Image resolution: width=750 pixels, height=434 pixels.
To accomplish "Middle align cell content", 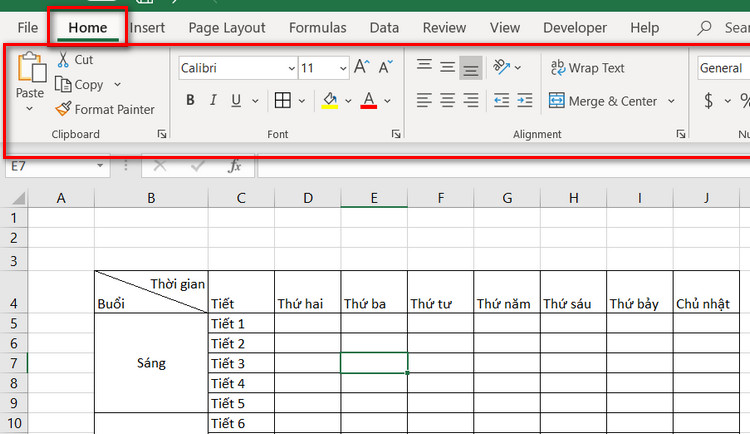I will (447, 67).
